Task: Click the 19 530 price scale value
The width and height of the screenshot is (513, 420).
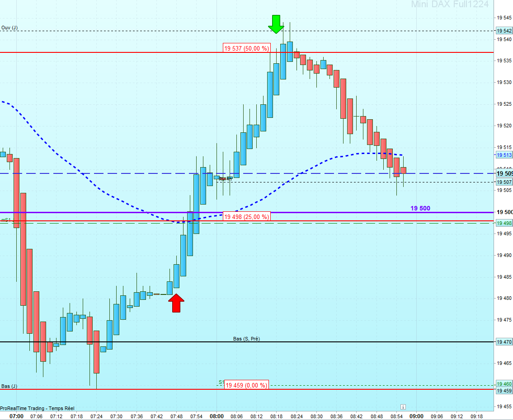Action: [x=504, y=82]
